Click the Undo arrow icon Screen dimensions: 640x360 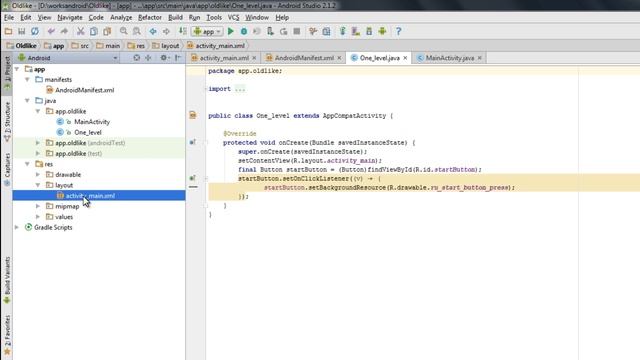pos(51,31)
